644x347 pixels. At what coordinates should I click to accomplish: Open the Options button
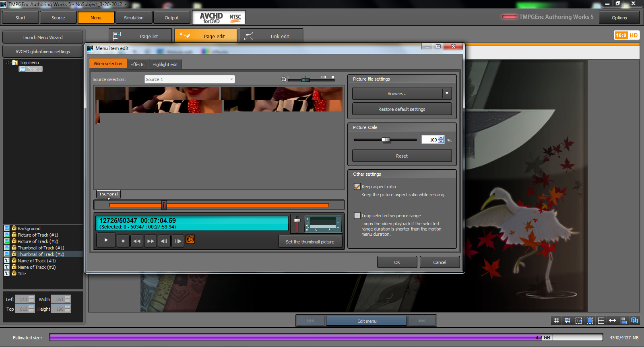(619, 18)
